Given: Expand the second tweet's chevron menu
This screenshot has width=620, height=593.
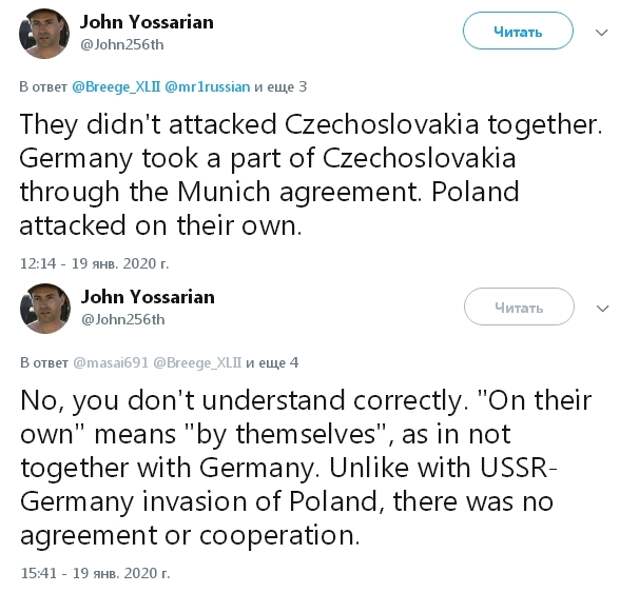Looking at the screenshot, I should [602, 308].
